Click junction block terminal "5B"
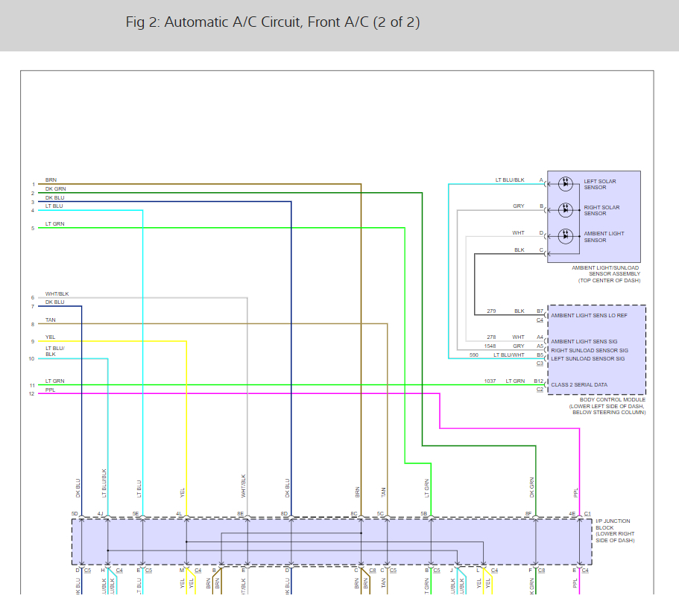Viewport: 679px width, 616px height. [x=424, y=514]
